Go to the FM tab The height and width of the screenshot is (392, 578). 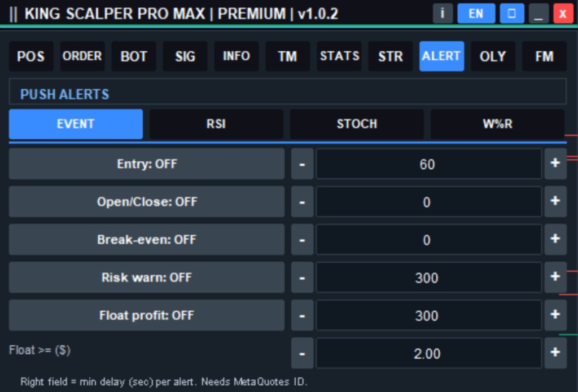544,56
